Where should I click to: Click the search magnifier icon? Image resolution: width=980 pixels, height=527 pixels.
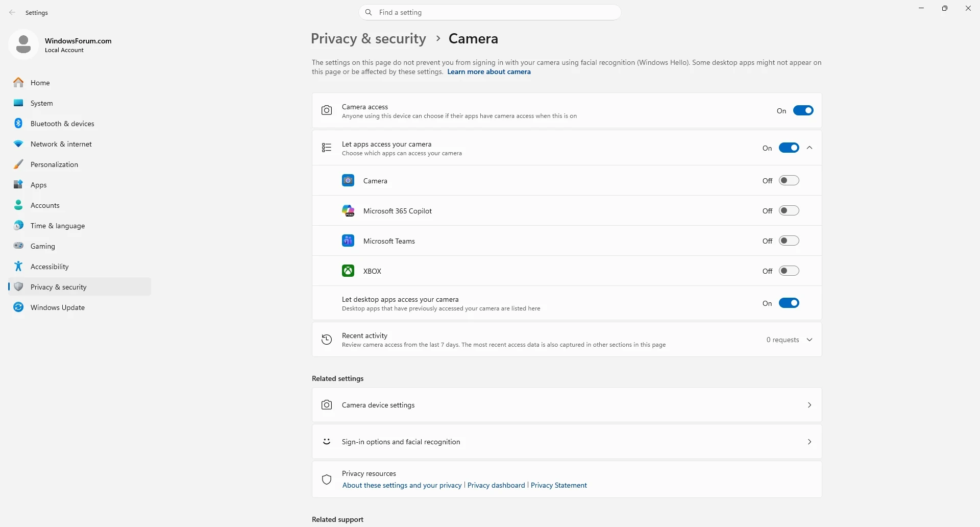(369, 12)
